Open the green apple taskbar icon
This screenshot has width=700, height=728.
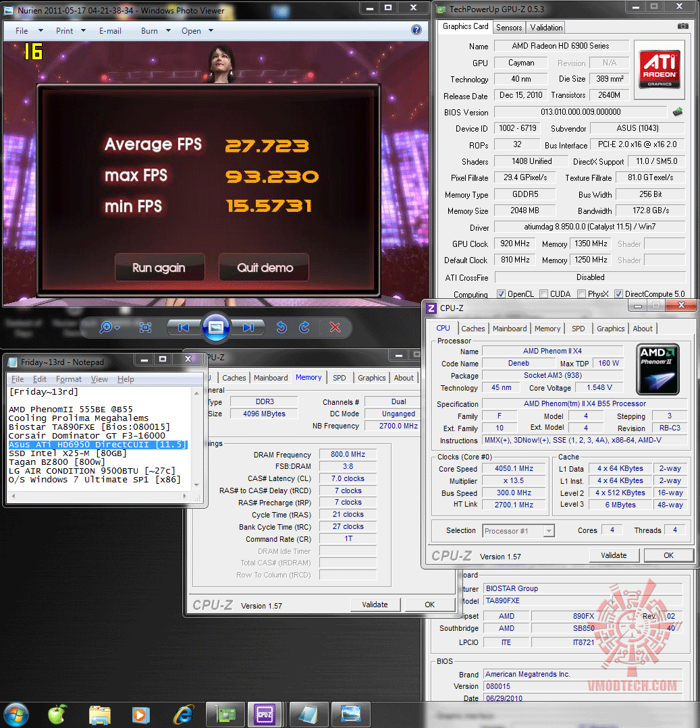click(x=57, y=715)
